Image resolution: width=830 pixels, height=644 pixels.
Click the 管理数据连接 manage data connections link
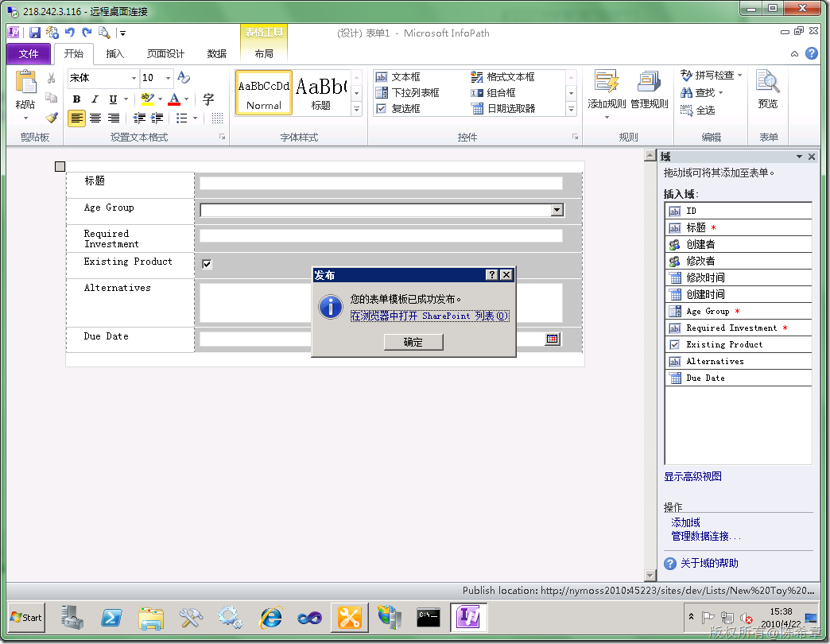pos(706,537)
